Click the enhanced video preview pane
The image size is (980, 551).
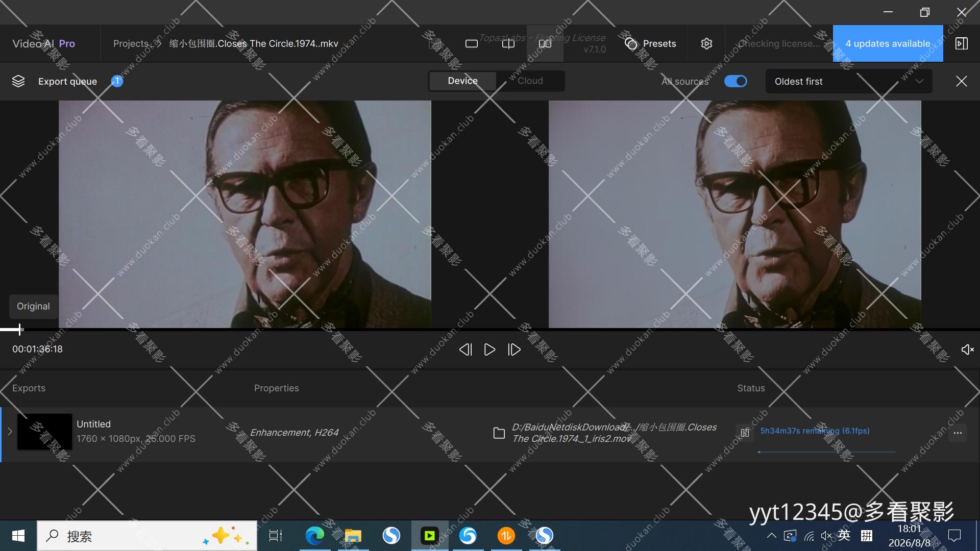pyautogui.click(x=735, y=214)
